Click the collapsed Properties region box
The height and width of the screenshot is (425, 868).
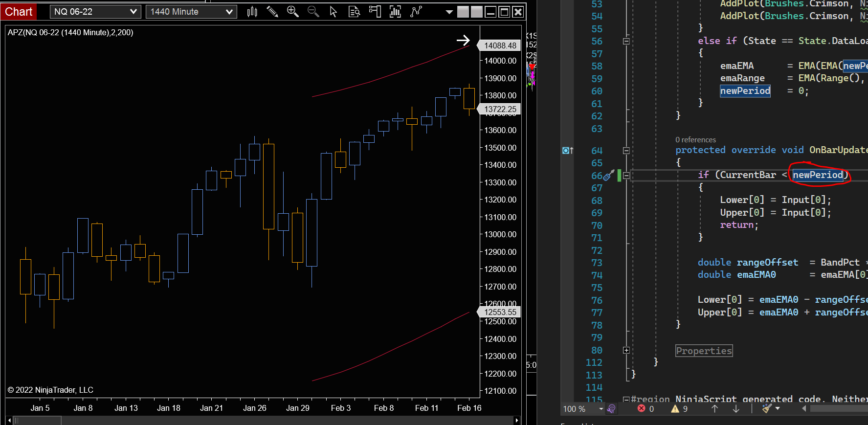[x=704, y=351]
